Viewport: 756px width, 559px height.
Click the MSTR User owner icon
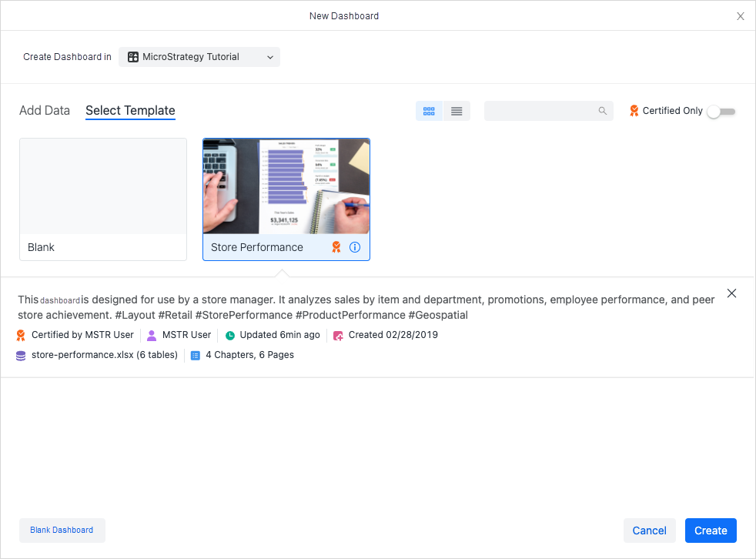tap(152, 335)
